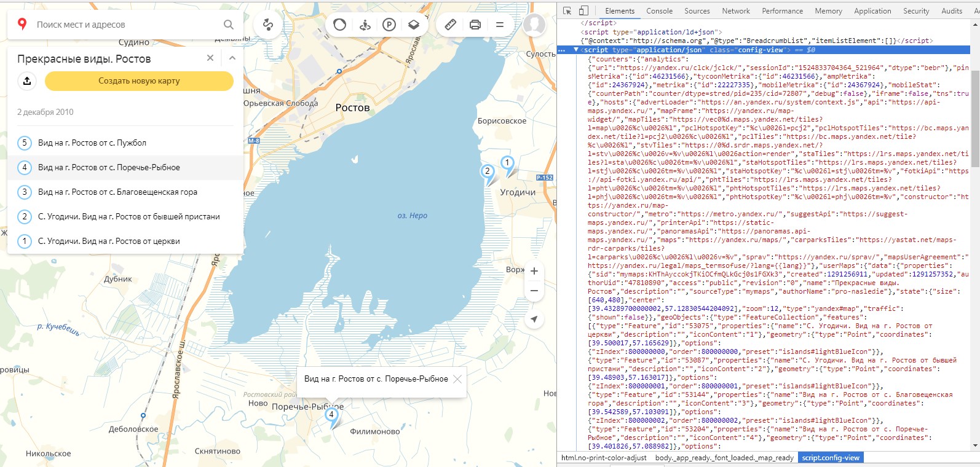This screenshot has height=467, width=980.
Task: Toggle the parking layer icon
Action: [x=389, y=25]
